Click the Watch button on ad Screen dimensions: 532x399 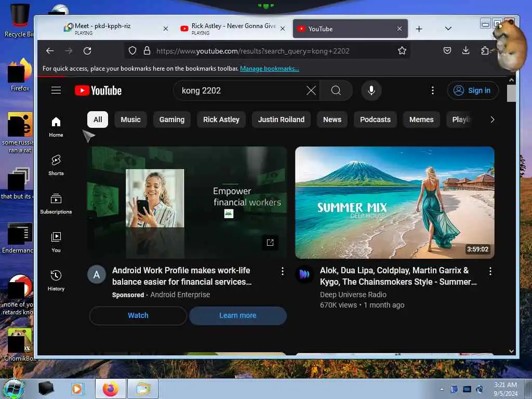[x=138, y=315]
